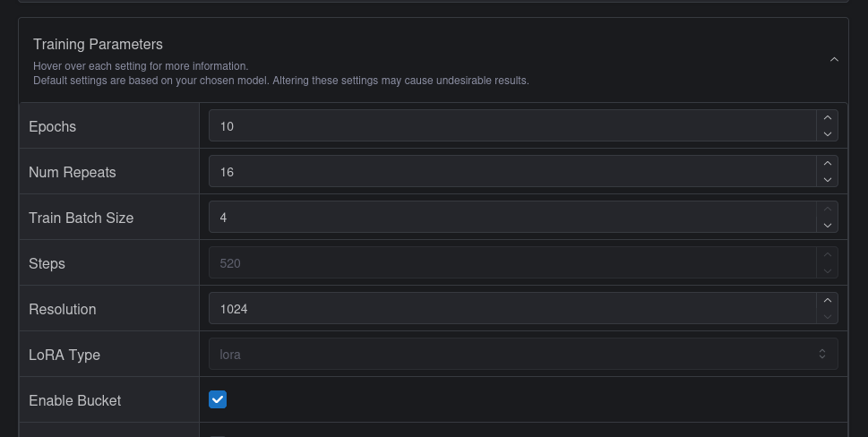Click the Enable Bucket label

point(74,400)
